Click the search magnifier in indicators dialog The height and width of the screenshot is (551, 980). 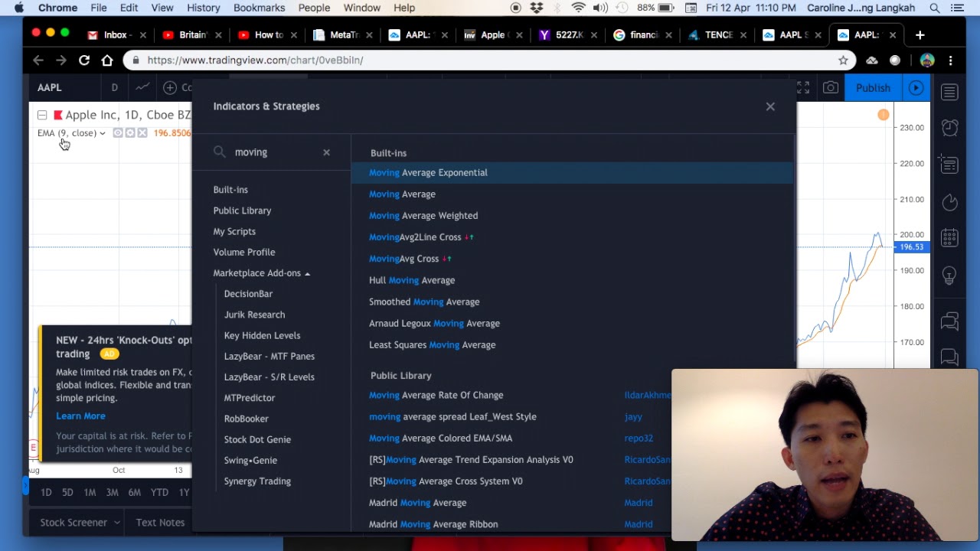pyautogui.click(x=220, y=152)
